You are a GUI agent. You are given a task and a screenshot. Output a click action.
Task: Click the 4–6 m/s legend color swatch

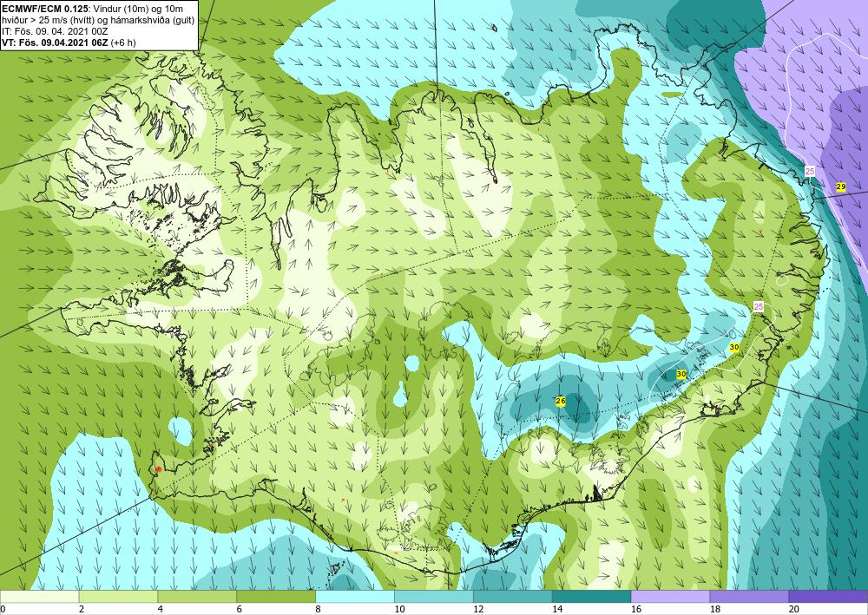197,597
